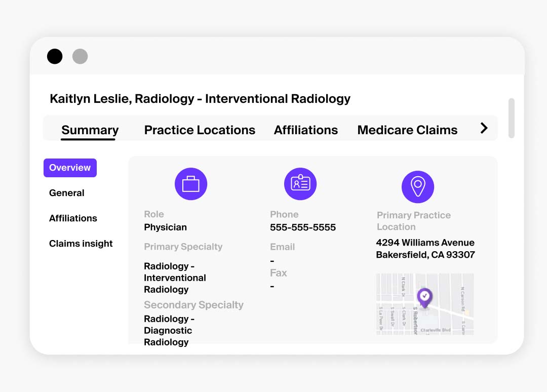Click the purple briefcase Role icon

pos(191,184)
